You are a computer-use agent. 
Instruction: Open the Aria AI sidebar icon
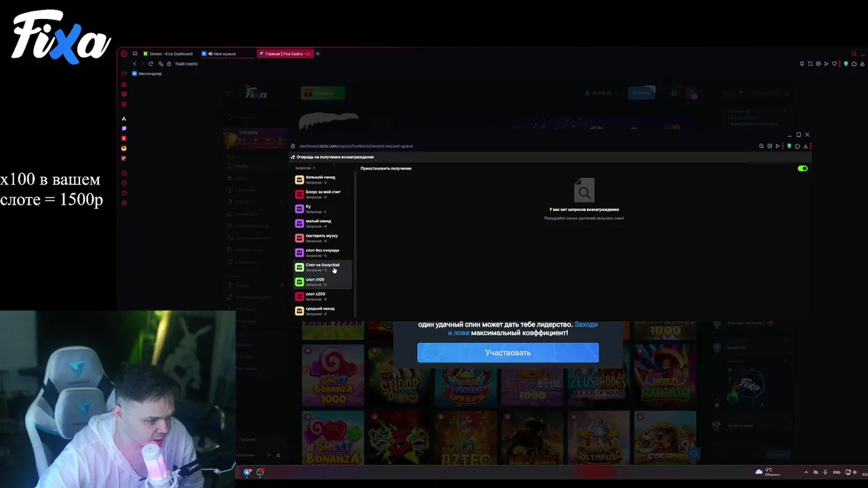124,119
